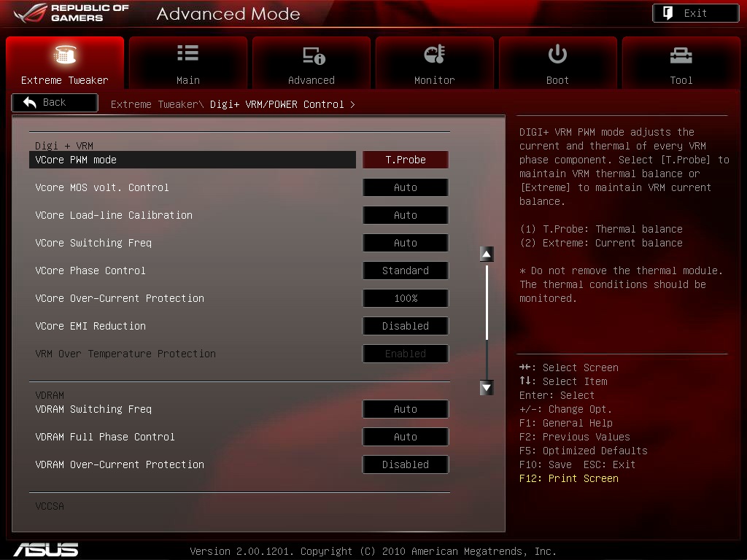Screen dimensions: 747x560
Task: Open VDRAM Full Phase Control Auto dropdown
Action: (x=406, y=437)
